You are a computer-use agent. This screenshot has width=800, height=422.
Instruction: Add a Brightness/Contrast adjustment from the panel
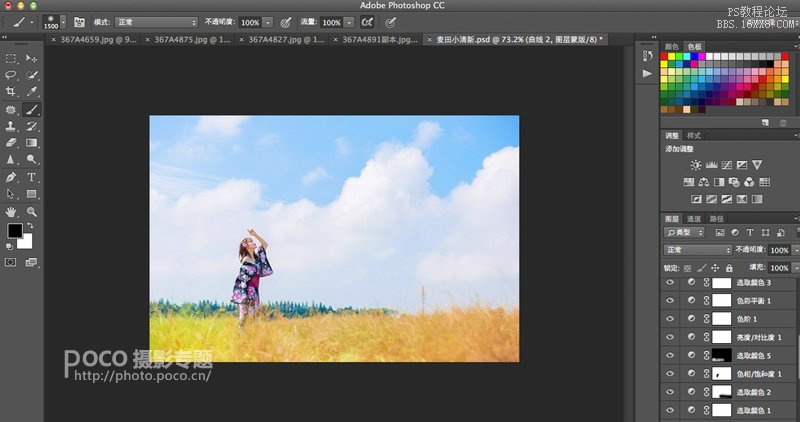pyautogui.click(x=696, y=165)
